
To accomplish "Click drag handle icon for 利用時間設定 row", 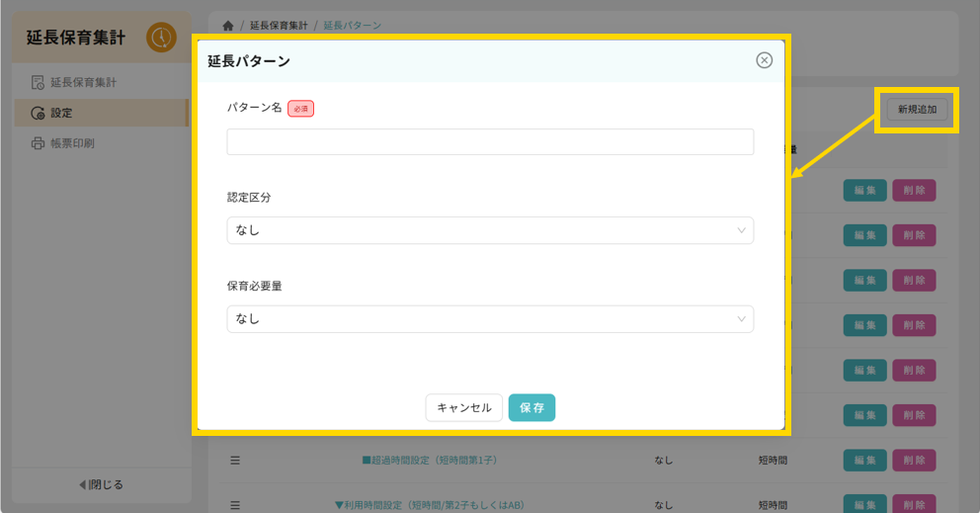I will [x=235, y=505].
